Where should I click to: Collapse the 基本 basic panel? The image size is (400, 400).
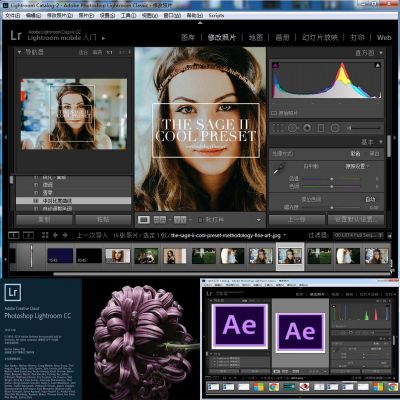tap(381, 142)
